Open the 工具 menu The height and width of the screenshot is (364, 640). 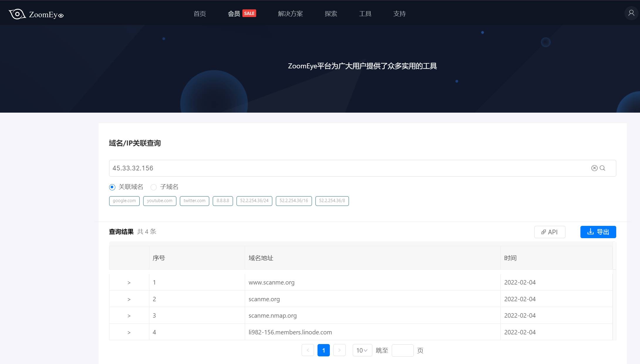click(365, 14)
